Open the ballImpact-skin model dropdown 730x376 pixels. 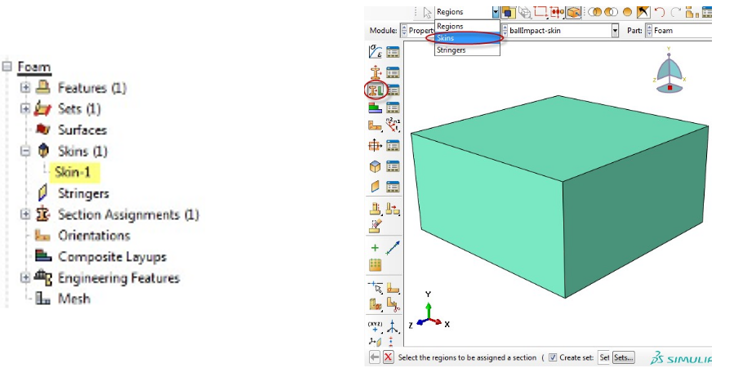click(x=615, y=31)
